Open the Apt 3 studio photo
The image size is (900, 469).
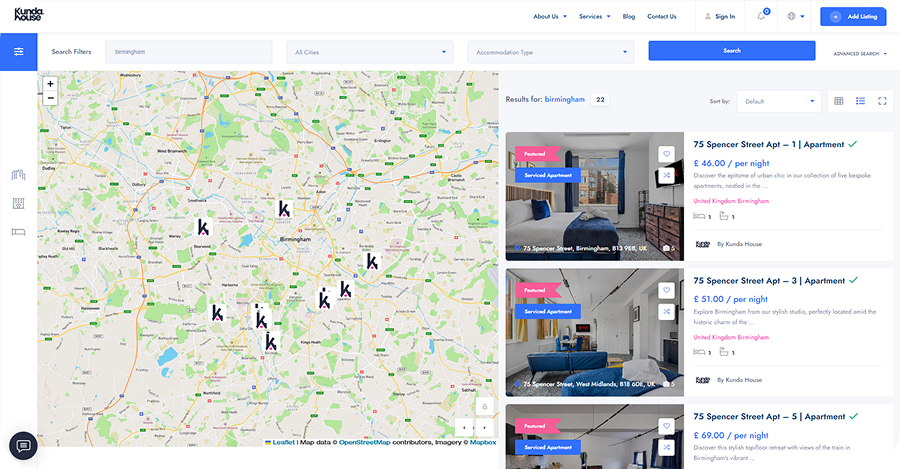coord(595,332)
